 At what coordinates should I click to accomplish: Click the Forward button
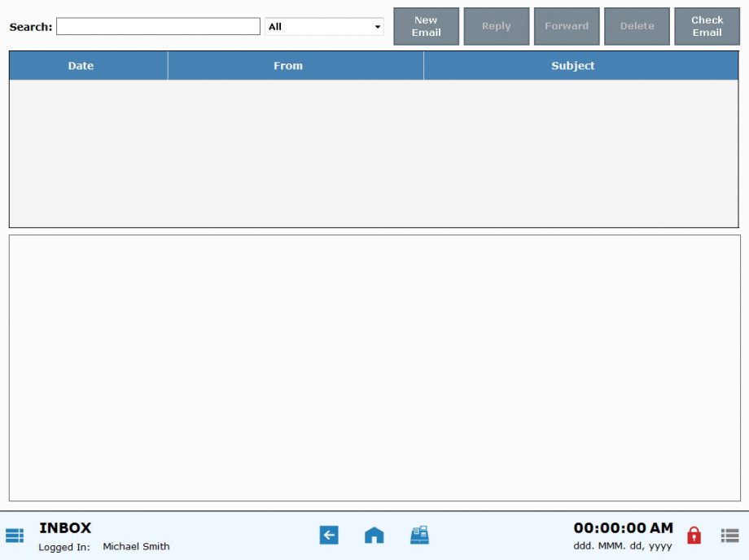click(x=567, y=26)
